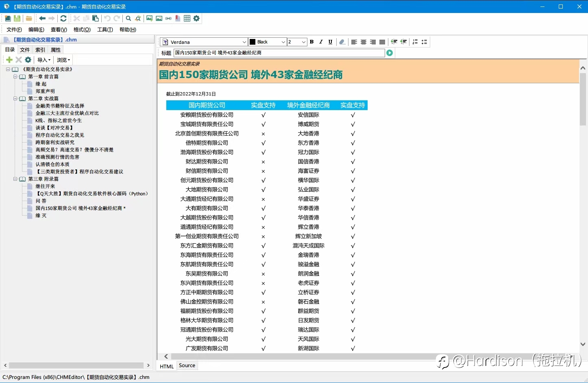Insert a bookmark with the red ribbon icon
588x383 pixels.
click(x=178, y=18)
